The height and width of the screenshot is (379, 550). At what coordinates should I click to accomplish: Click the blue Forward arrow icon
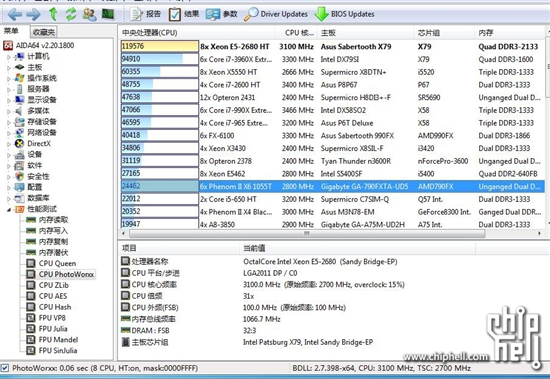click(33, 14)
